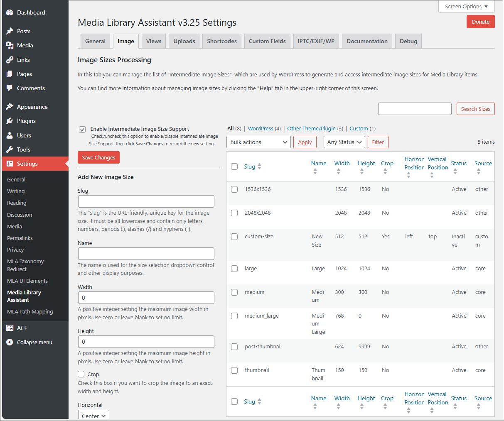Click the Tools wrench icon
Viewport: 504px width, 421px height.
click(x=10, y=149)
